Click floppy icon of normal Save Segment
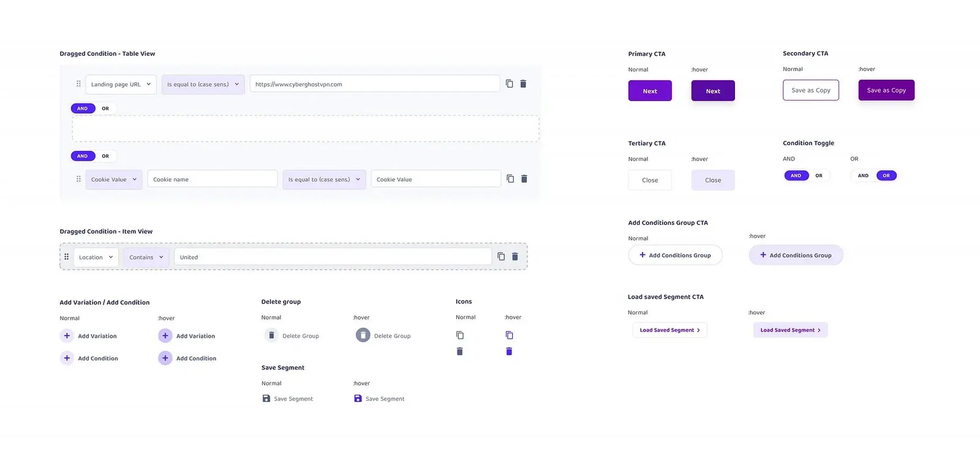The image size is (980, 453). (266, 398)
